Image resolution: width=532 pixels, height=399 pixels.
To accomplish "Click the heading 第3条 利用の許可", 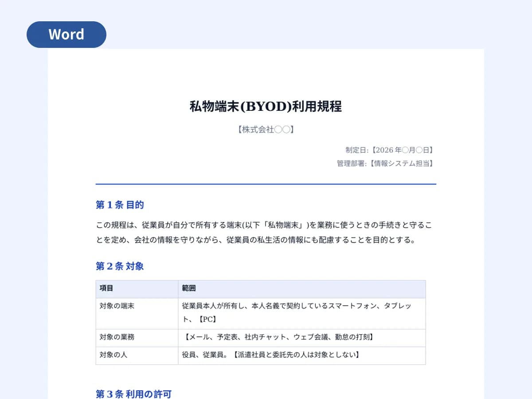I will [x=134, y=394].
